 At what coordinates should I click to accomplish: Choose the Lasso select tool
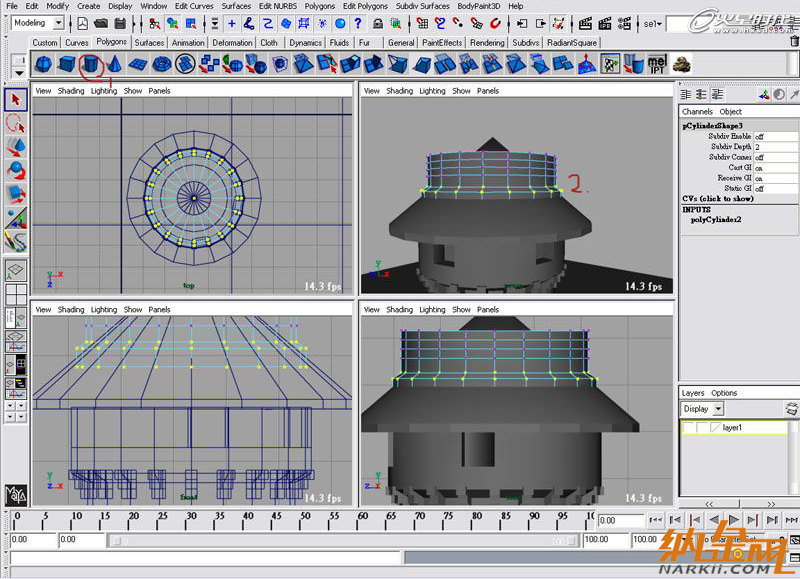tap(15, 123)
